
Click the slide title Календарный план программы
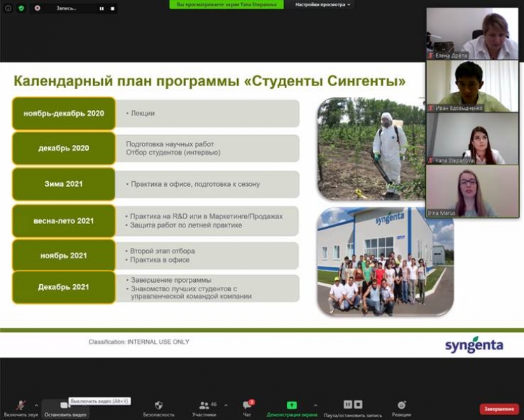[210, 81]
